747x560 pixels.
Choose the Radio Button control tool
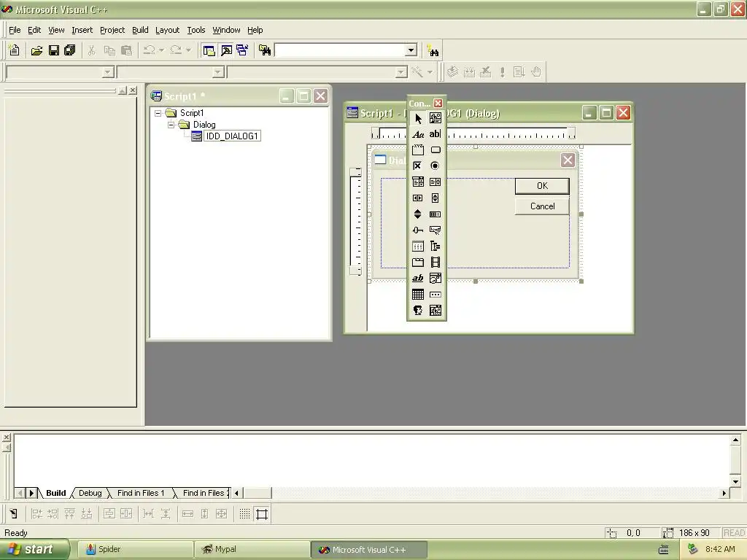(x=435, y=166)
